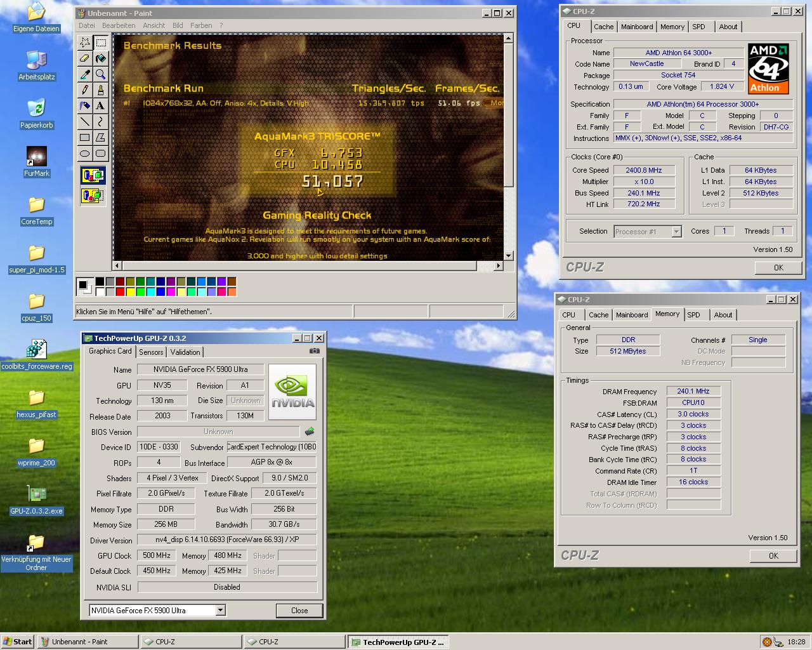Click the GPU Clock 500 MHz field
The image size is (812, 650).
pyautogui.click(x=157, y=555)
